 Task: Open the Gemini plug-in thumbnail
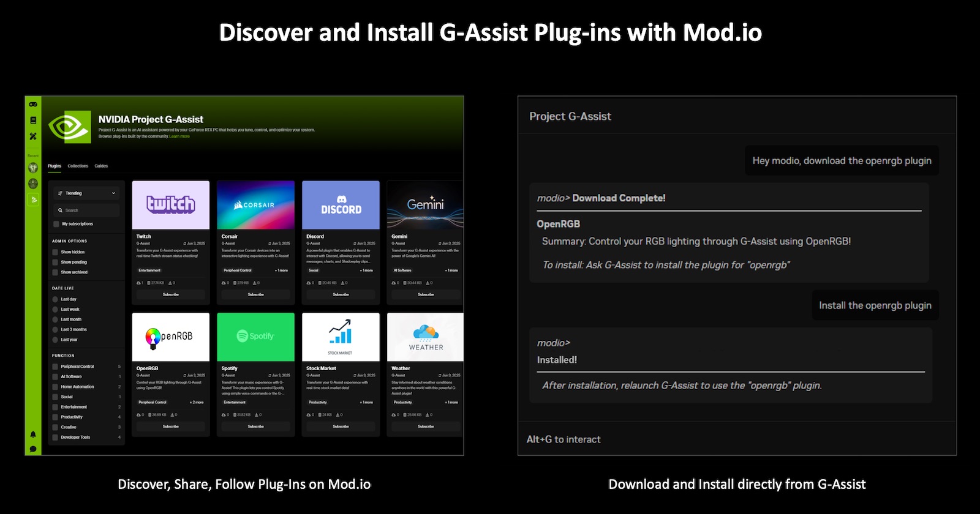[x=425, y=205]
